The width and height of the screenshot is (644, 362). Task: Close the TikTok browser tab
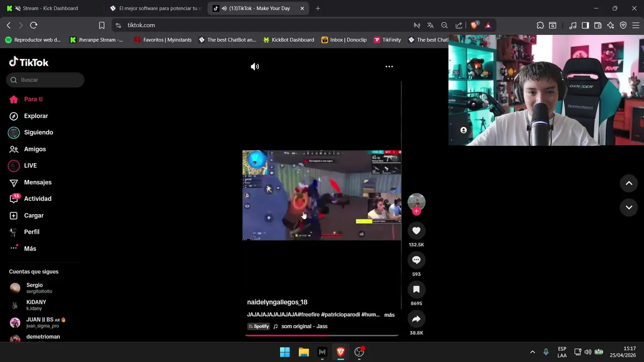coord(302,8)
